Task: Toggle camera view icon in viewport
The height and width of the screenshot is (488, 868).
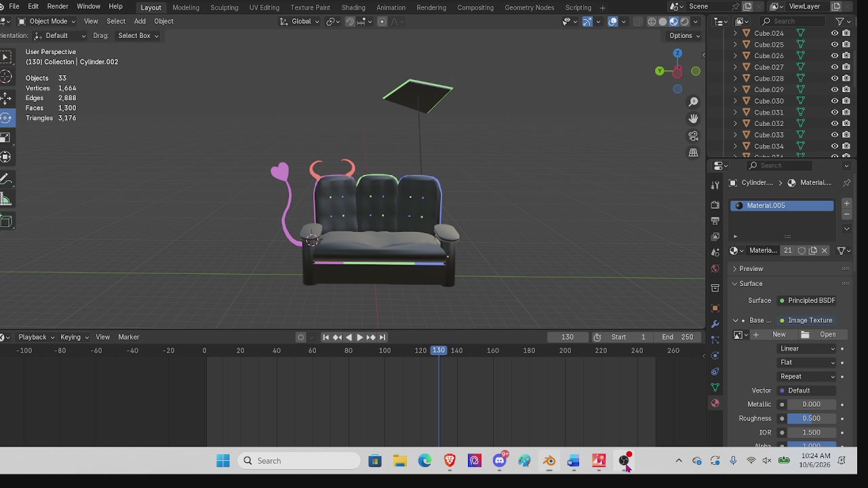Action: pyautogui.click(x=693, y=136)
